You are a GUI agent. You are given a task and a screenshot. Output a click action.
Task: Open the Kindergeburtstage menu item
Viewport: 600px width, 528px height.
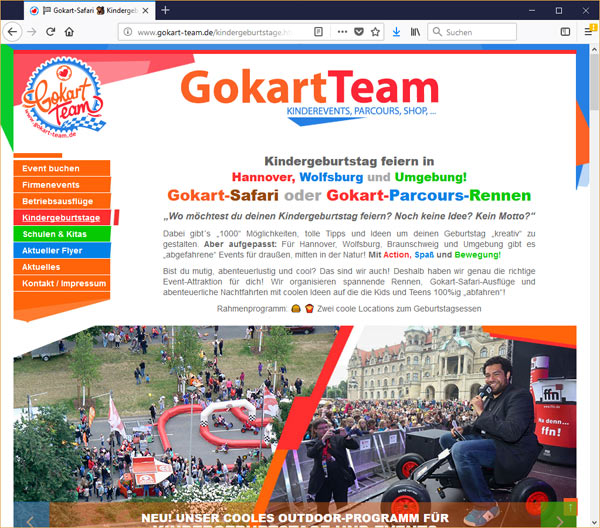pos(62,218)
